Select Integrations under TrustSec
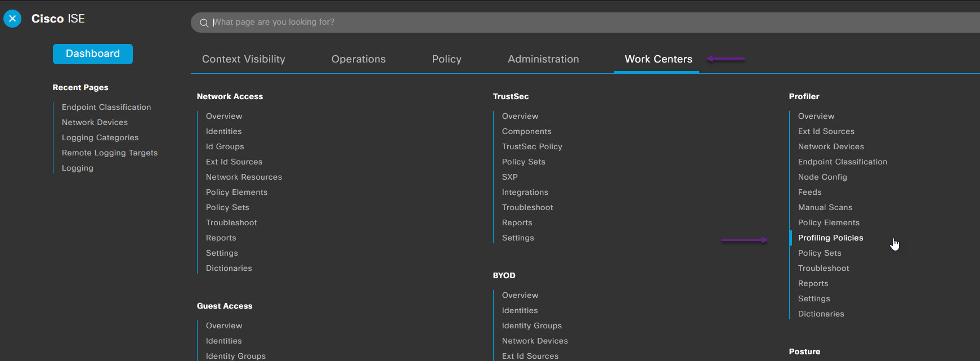This screenshot has width=980, height=361. tap(525, 192)
